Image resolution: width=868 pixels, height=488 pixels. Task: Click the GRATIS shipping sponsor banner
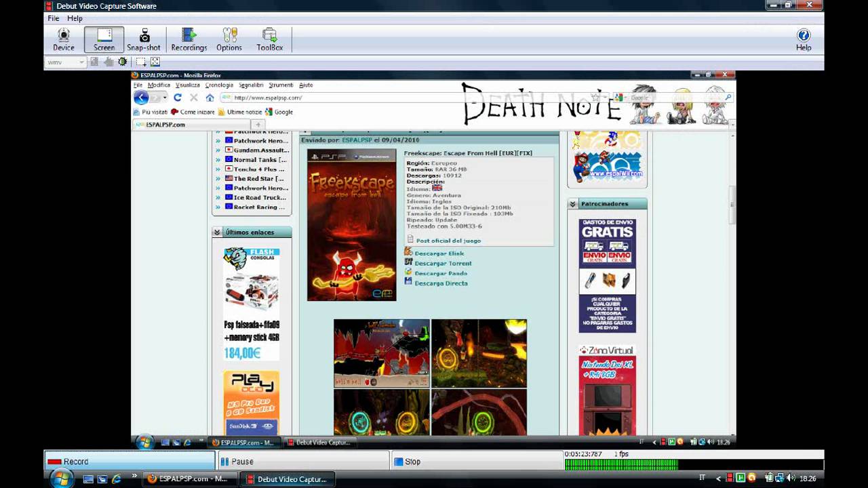[x=607, y=275]
